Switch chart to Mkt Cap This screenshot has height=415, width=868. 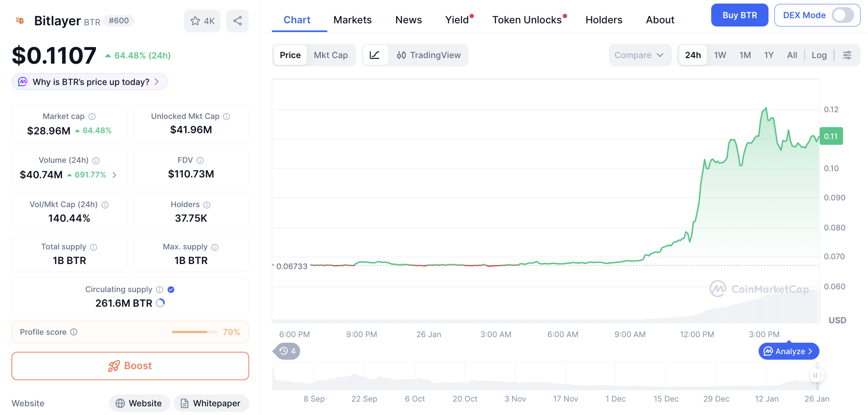331,55
